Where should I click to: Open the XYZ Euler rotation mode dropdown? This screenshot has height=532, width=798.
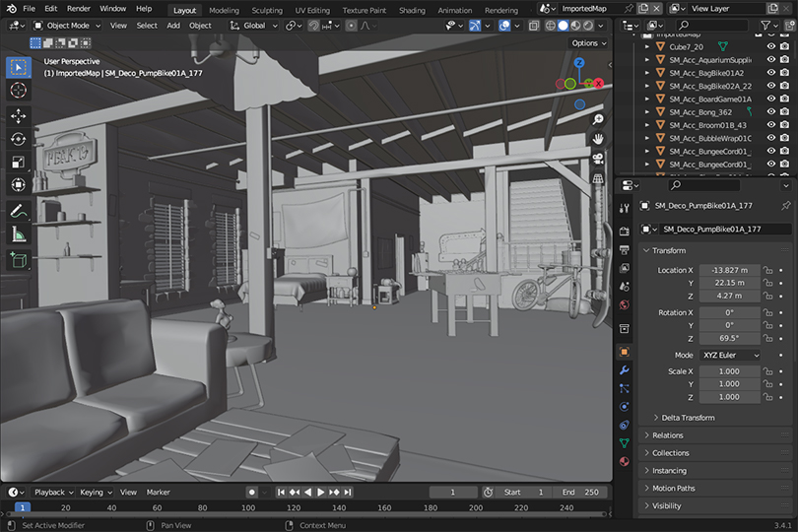pos(730,356)
